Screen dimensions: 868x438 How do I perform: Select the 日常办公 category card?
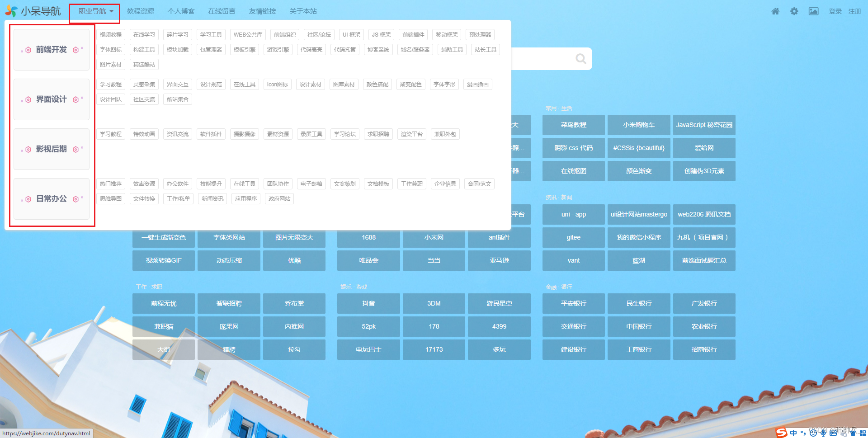tap(52, 199)
